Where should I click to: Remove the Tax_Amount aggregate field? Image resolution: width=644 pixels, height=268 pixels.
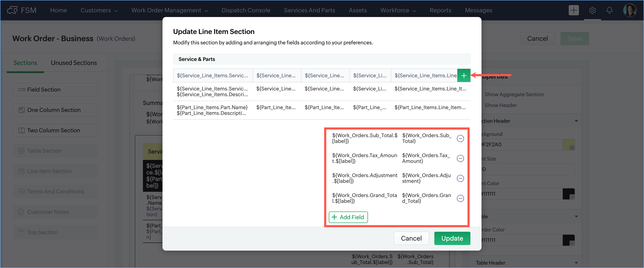click(x=460, y=158)
